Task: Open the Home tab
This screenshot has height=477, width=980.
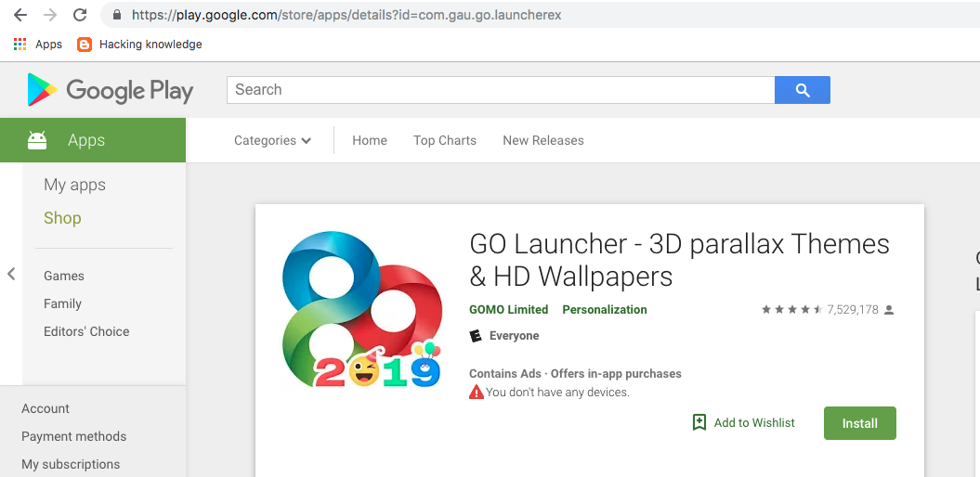Action: click(x=370, y=140)
